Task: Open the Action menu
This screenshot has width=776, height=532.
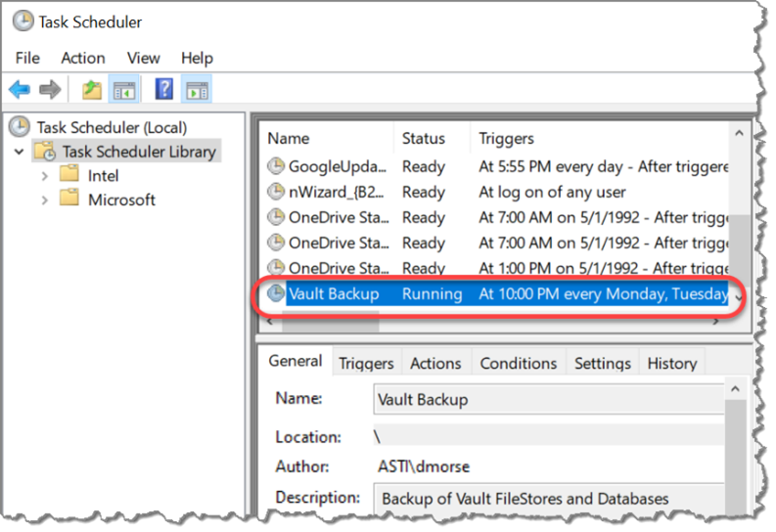Action: coord(82,58)
